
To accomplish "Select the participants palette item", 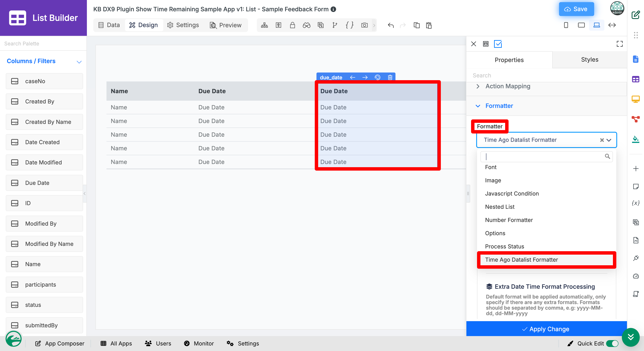I will (44, 285).
